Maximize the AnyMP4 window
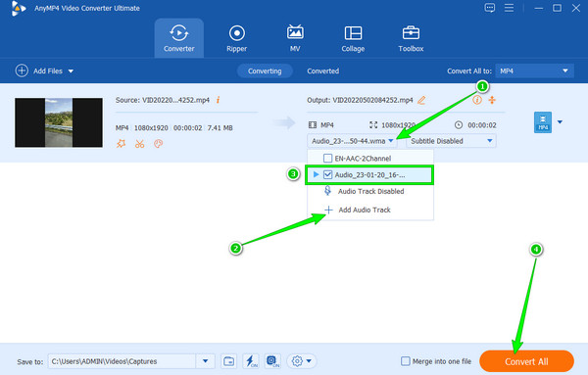This screenshot has height=375, width=588. 558,8
